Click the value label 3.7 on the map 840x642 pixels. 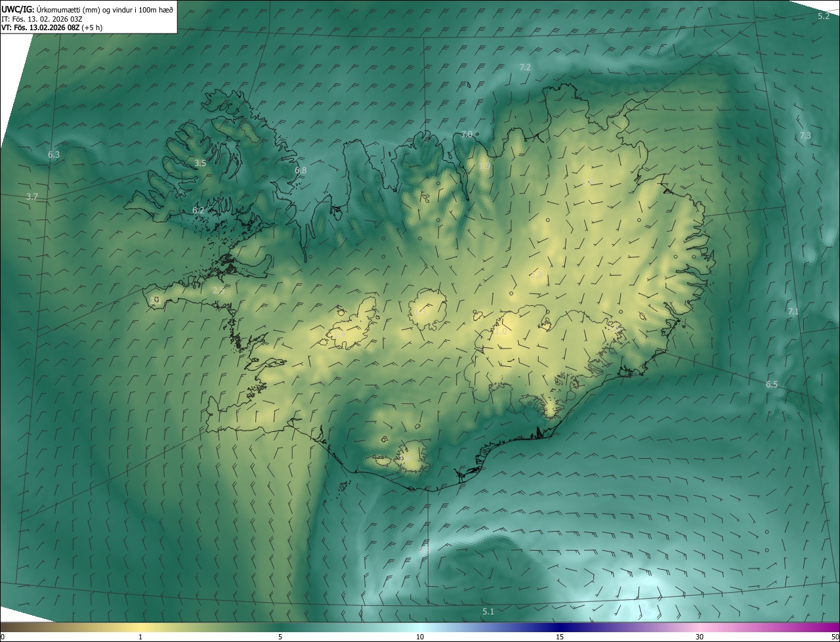(x=32, y=197)
